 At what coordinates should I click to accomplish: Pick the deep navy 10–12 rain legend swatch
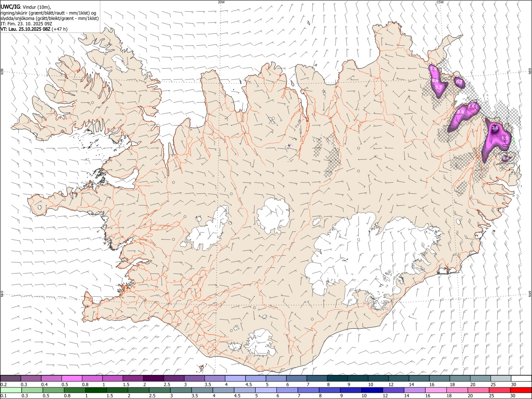click(371, 390)
